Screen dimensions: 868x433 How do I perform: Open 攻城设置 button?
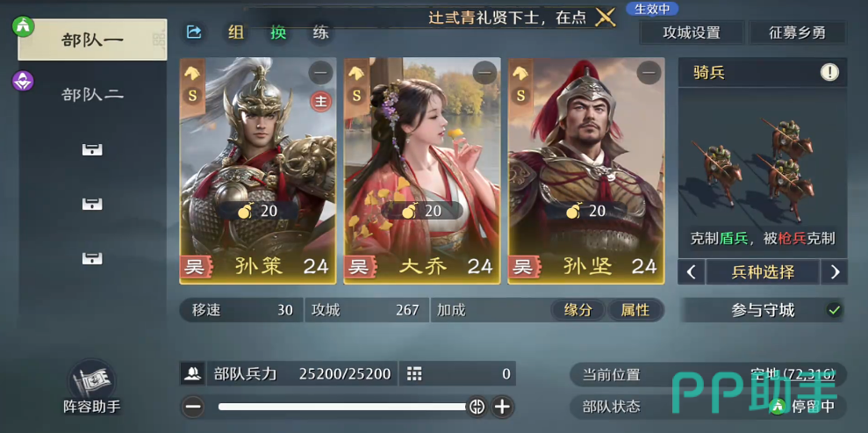coord(692,32)
